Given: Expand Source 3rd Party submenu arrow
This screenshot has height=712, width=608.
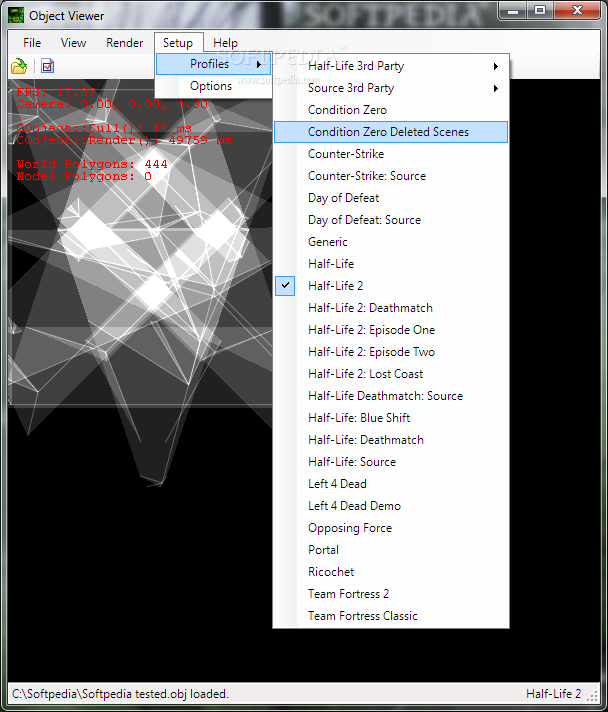Looking at the screenshot, I should pyautogui.click(x=496, y=88).
